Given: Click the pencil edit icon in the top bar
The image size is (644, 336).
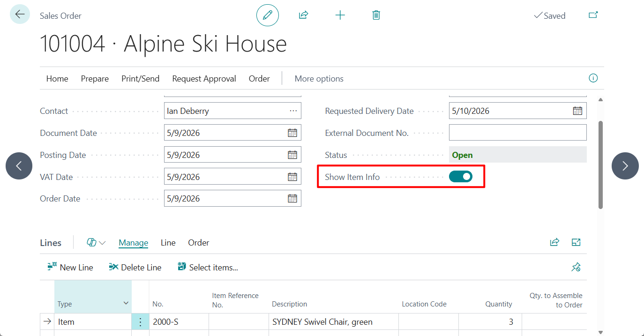Looking at the screenshot, I should (x=267, y=15).
